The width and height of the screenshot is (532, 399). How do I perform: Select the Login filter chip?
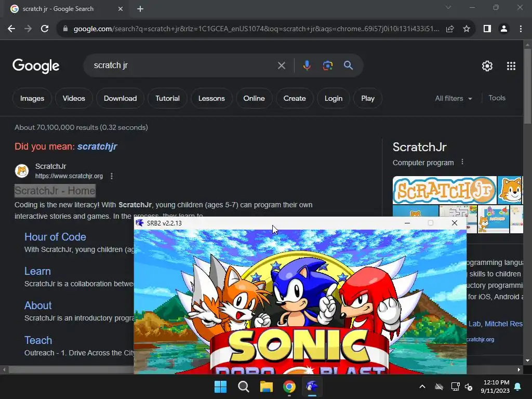tap(333, 98)
